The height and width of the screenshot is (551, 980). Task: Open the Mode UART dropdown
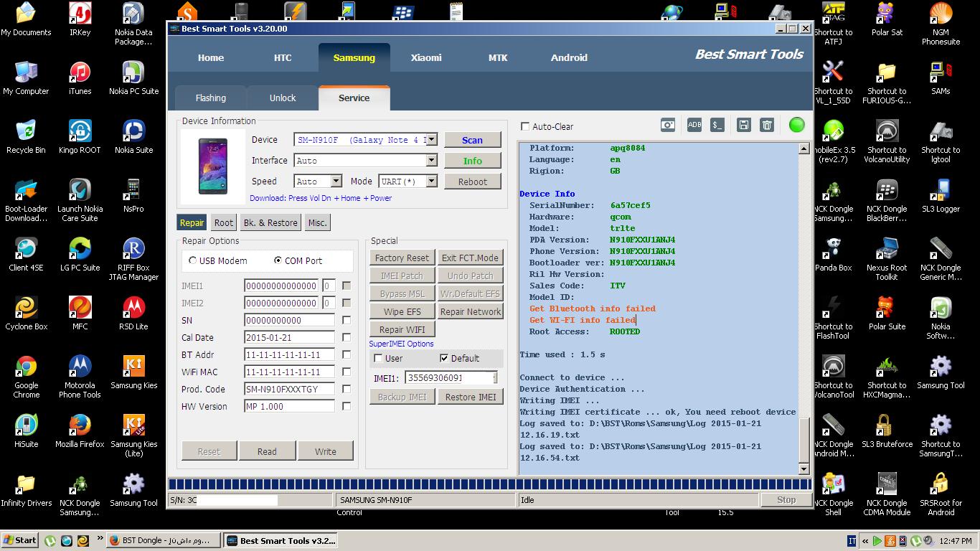(431, 182)
